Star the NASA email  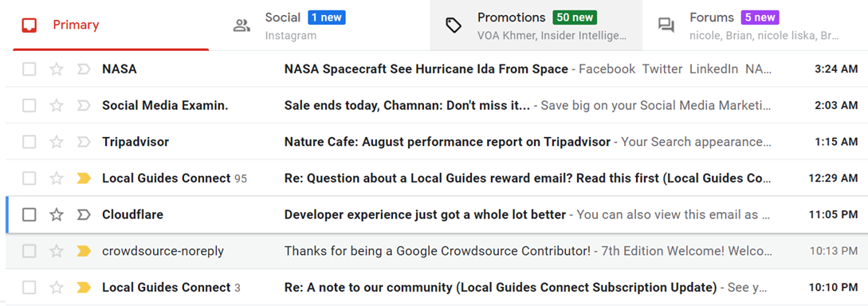pyautogui.click(x=57, y=69)
